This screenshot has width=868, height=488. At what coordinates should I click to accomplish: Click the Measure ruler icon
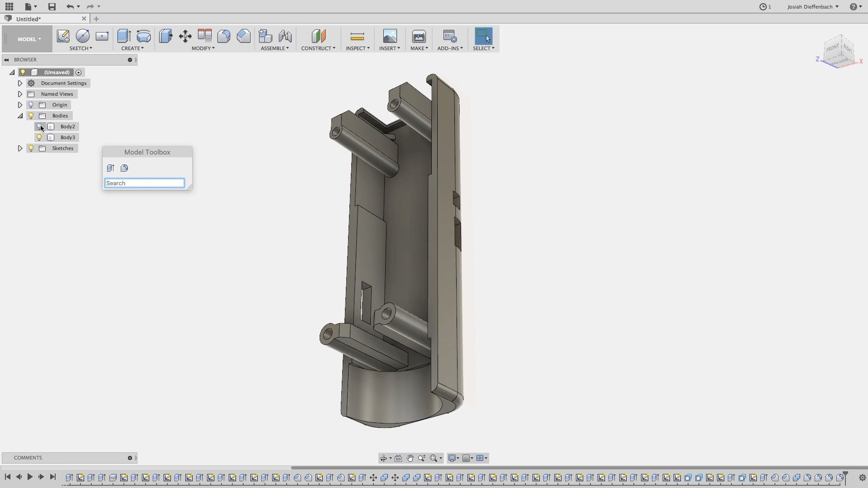pyautogui.click(x=357, y=36)
